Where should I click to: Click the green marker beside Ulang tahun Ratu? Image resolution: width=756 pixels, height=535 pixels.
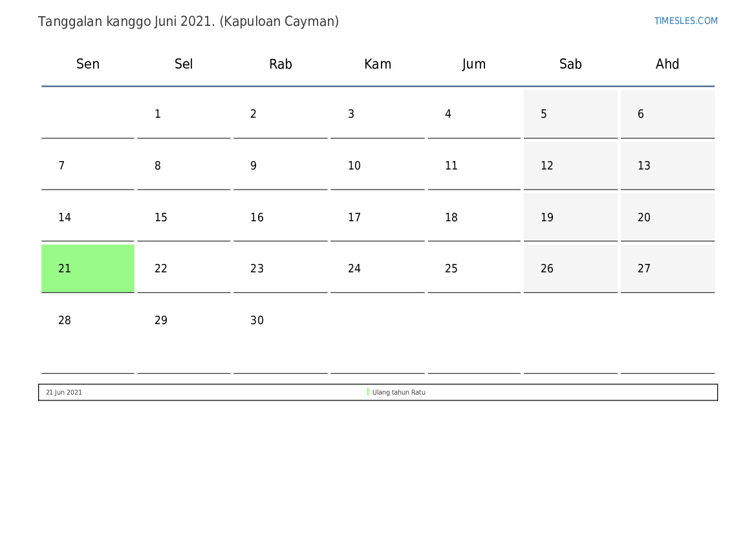[368, 392]
